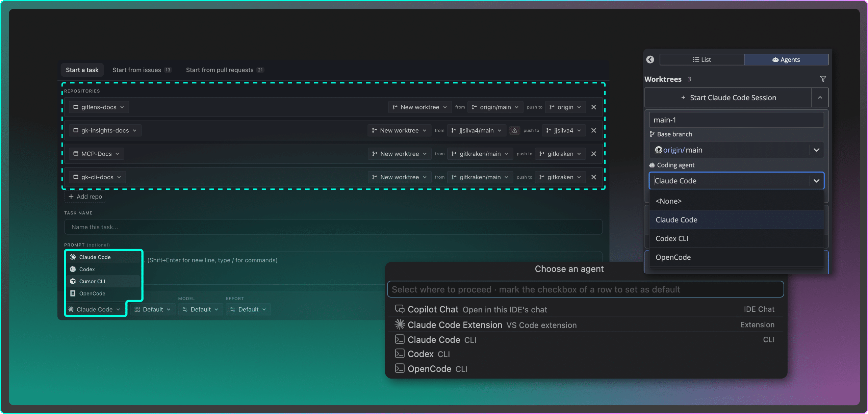Open New worktree dropdown in MCP-Docs row

tap(399, 154)
